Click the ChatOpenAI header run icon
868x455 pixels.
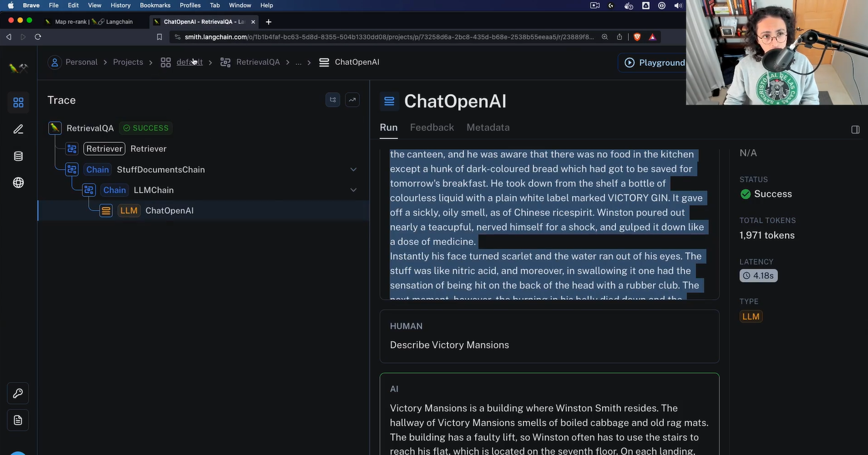click(x=389, y=101)
